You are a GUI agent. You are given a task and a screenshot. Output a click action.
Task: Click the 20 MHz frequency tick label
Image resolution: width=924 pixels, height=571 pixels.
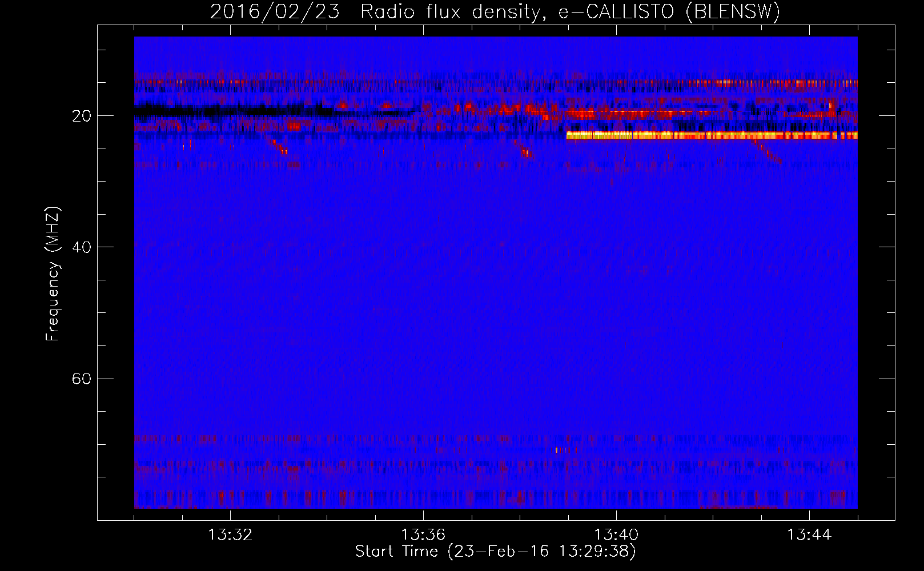click(x=82, y=116)
